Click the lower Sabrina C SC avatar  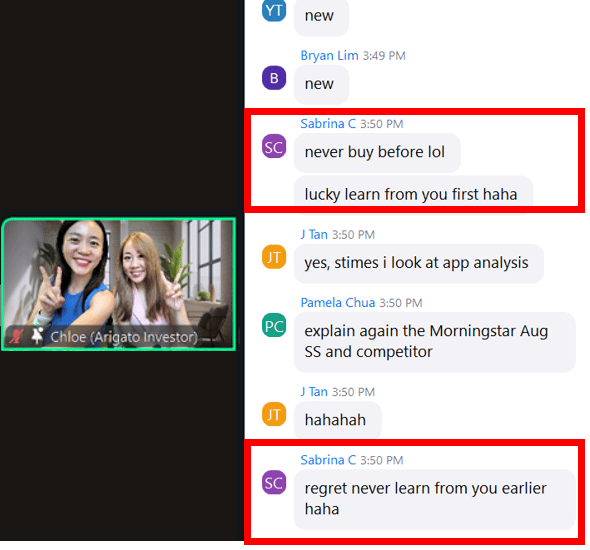click(274, 482)
